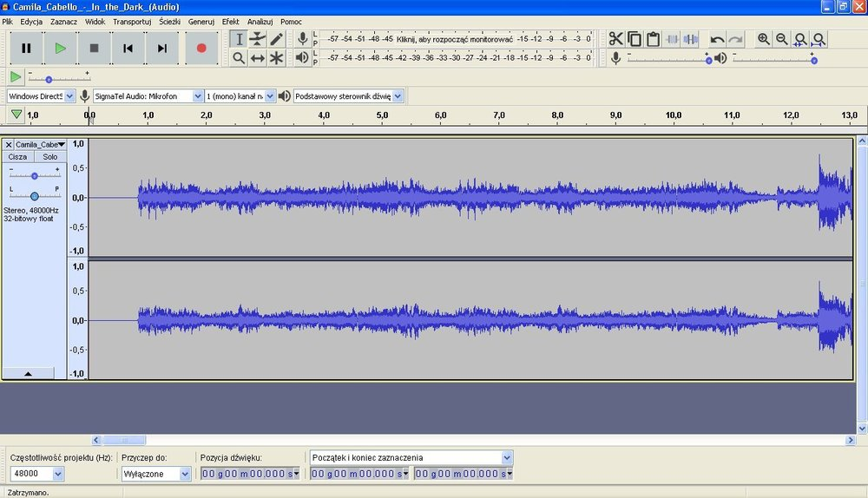Click the playback speed slider handle
868x498 pixels.
click(x=49, y=80)
